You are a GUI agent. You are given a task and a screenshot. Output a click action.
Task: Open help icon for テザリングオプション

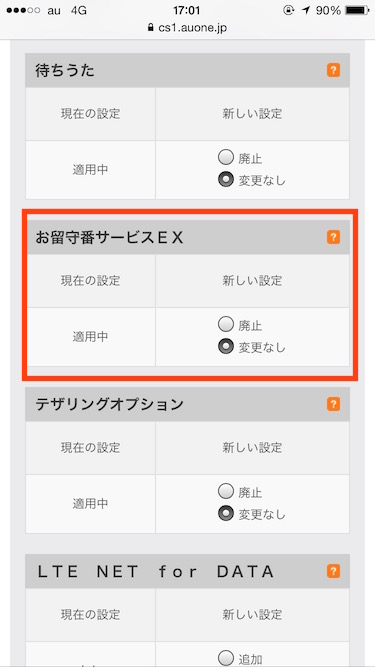pos(333,404)
